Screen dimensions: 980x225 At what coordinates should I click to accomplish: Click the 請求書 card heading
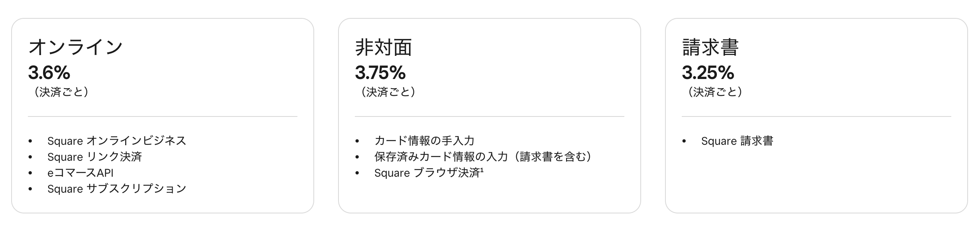click(710, 47)
